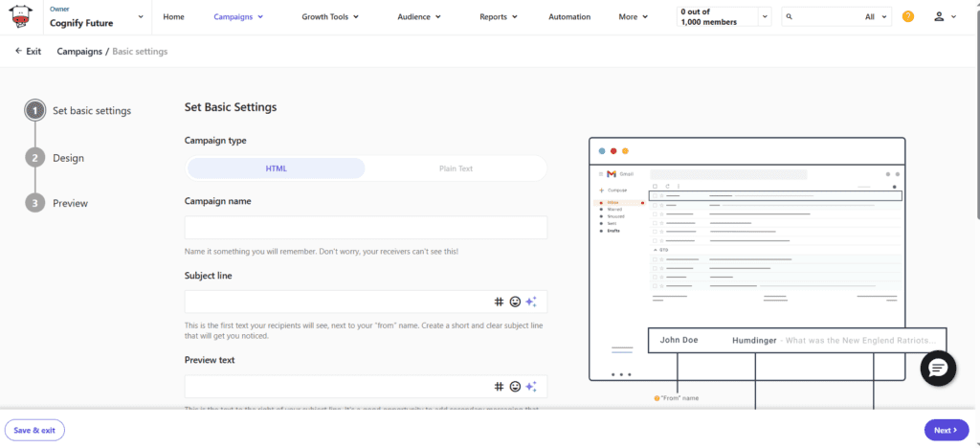Image resolution: width=980 pixels, height=448 pixels.
Task: Go to the Automation menu item
Action: coord(569,16)
